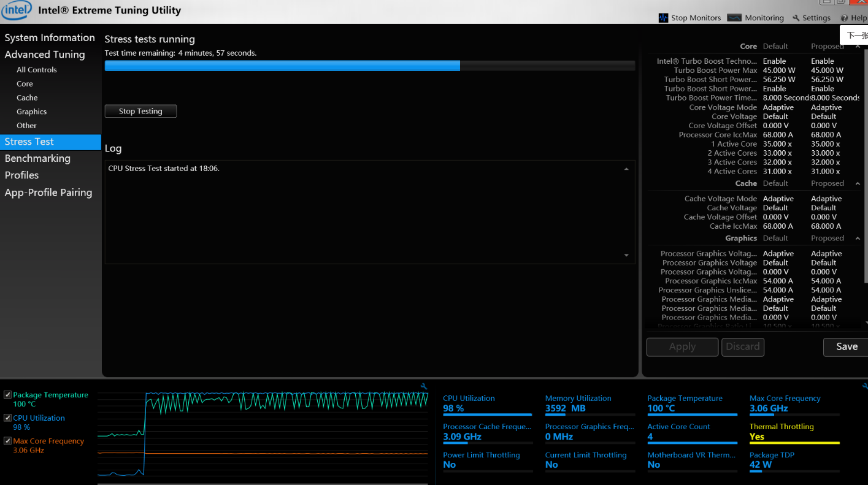Open the Benchmarking page
This screenshot has width=868, height=485.
click(x=37, y=158)
